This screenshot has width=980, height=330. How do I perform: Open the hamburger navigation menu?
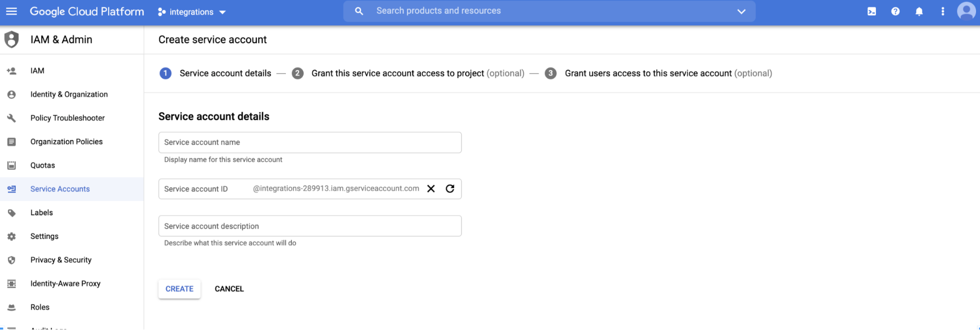pos(11,11)
